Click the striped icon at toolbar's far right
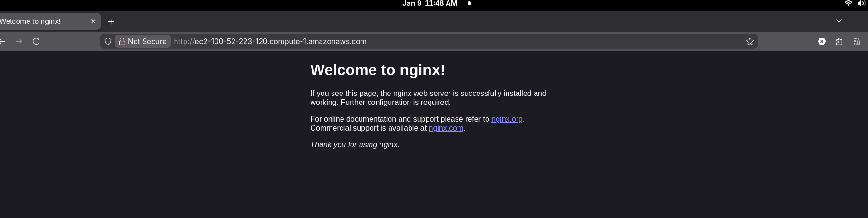 pos(857,42)
